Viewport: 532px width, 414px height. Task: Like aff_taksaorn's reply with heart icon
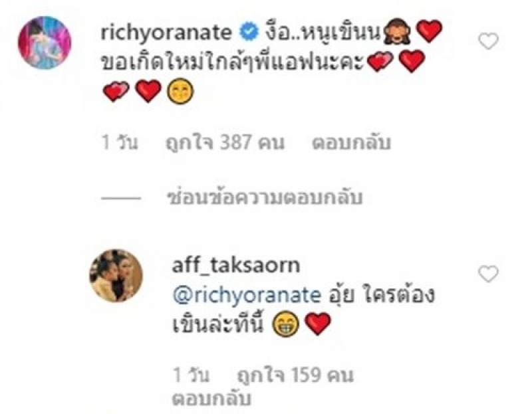pos(488,274)
